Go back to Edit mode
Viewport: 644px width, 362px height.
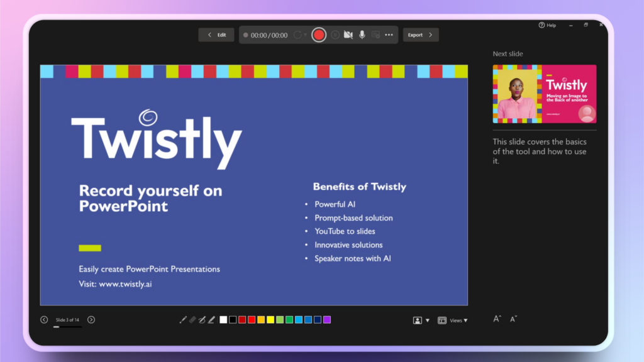216,35
